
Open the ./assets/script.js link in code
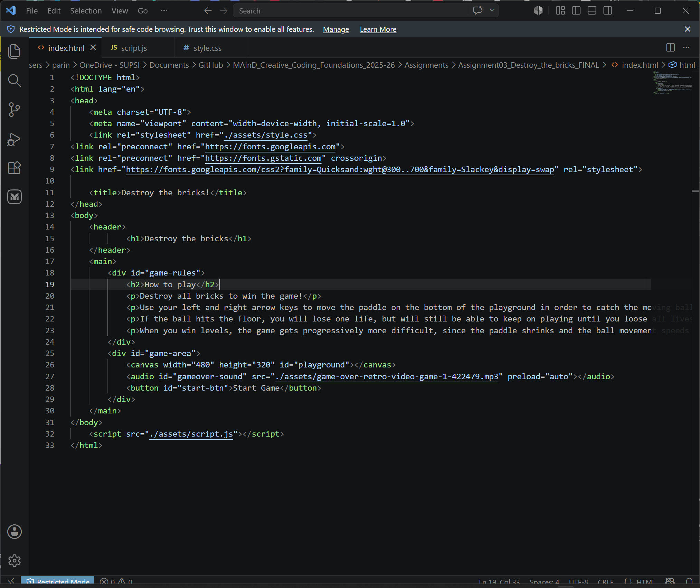pyautogui.click(x=191, y=434)
